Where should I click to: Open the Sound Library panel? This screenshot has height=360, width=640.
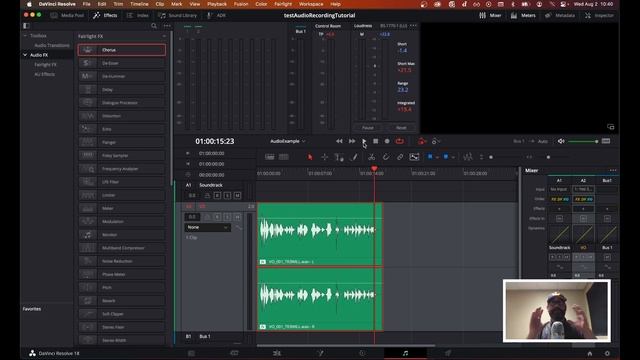point(178,16)
